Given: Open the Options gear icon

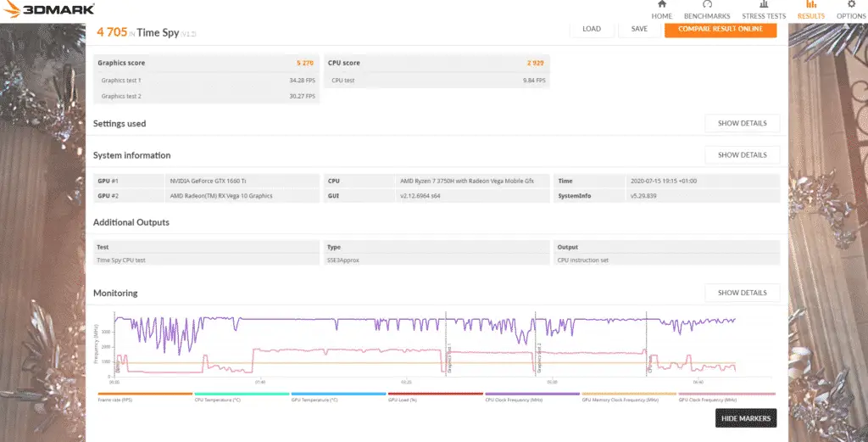Looking at the screenshot, I should [851, 4].
